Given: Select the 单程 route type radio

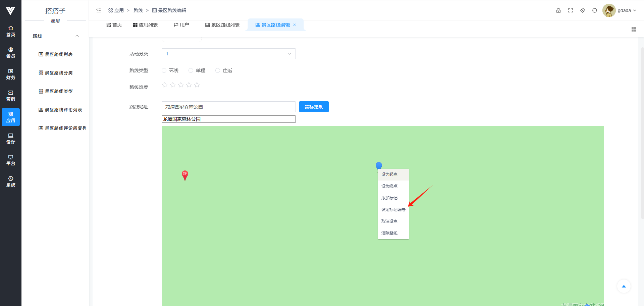Looking at the screenshot, I should [x=191, y=70].
